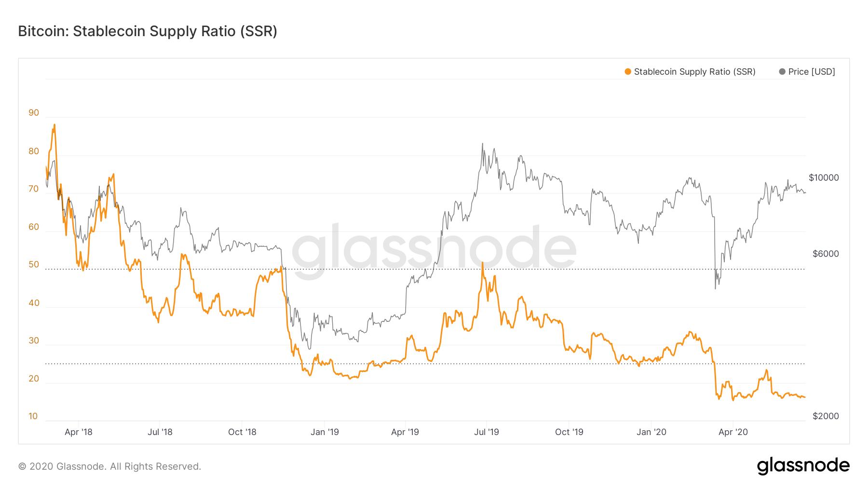Click the $2000 price axis label

point(826,416)
